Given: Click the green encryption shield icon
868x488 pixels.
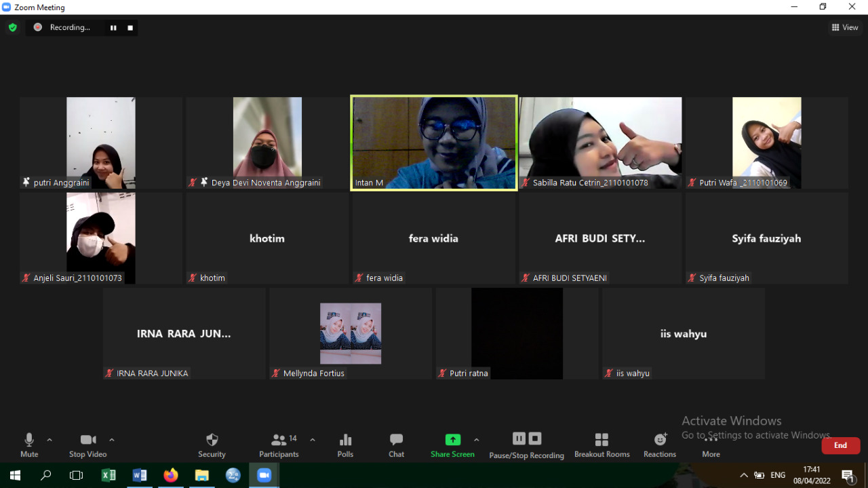Looking at the screenshot, I should (x=12, y=28).
